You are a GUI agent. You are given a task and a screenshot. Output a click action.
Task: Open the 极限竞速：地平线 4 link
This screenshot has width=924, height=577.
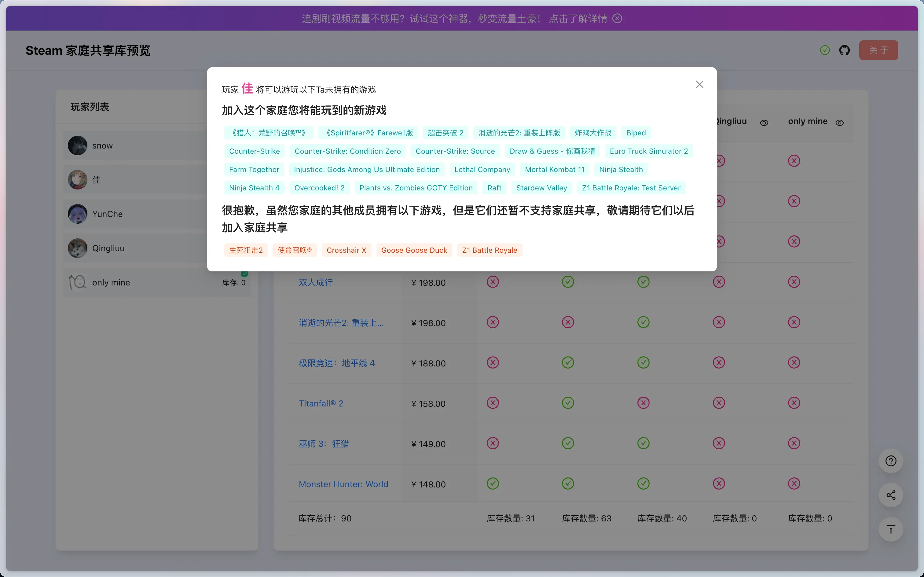tap(336, 363)
